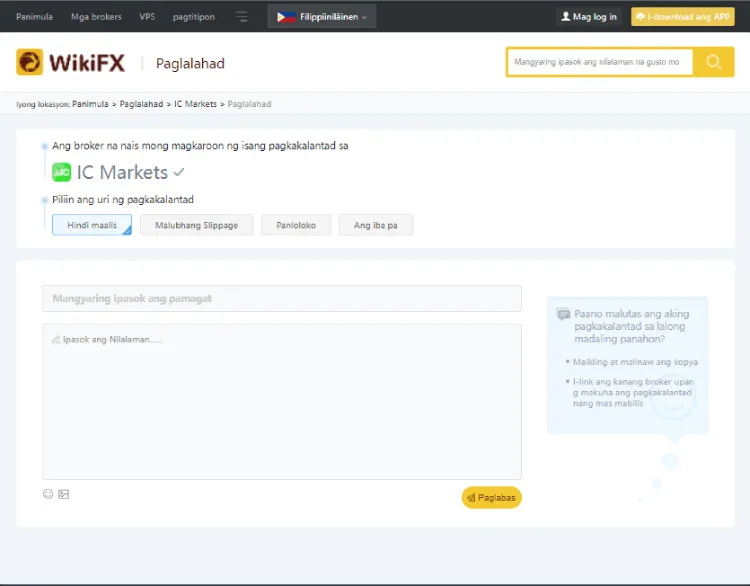The image size is (750, 586).
Task: Click the user icon beside Mag log in
Action: tap(565, 16)
